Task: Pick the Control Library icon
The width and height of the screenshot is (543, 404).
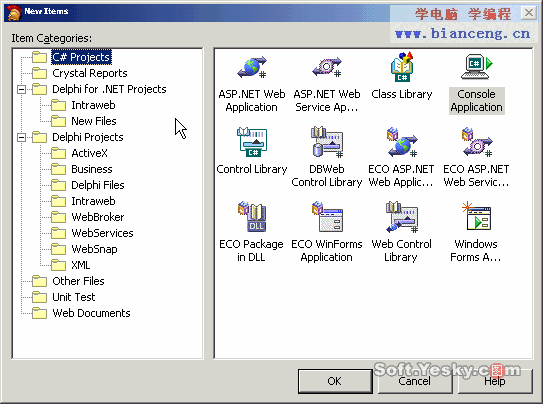Action: coord(252,143)
